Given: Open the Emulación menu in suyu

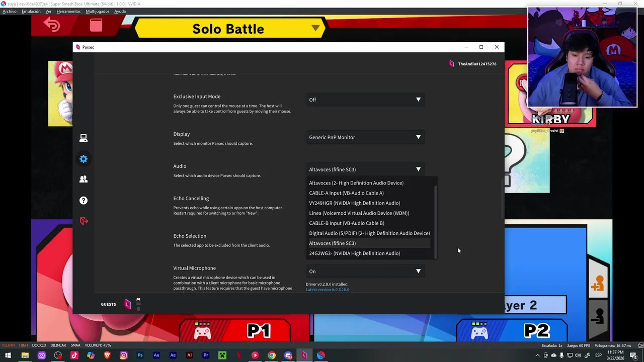Looking at the screenshot, I should (31, 11).
